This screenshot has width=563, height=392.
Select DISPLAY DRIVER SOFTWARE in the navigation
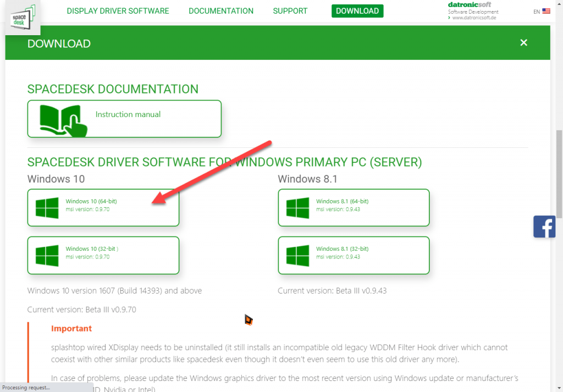click(x=118, y=10)
